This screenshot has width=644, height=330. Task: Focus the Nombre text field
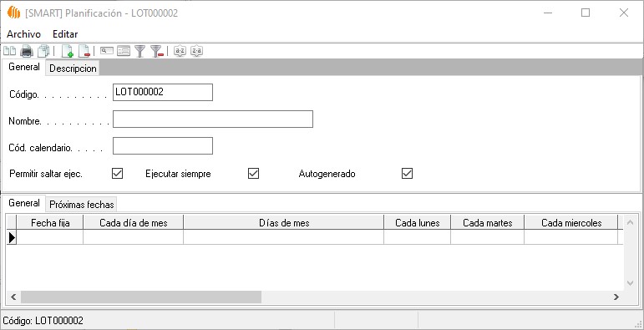[x=213, y=119]
